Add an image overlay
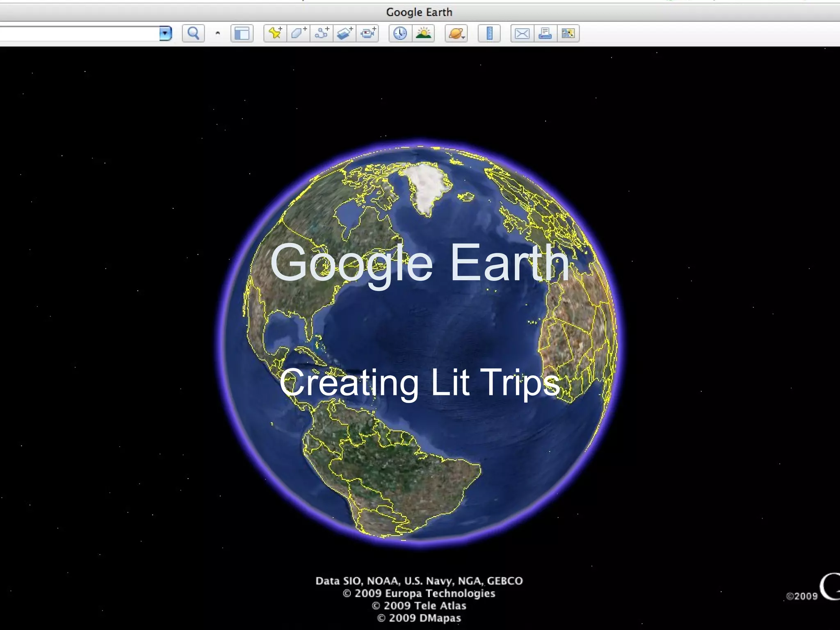 click(344, 33)
